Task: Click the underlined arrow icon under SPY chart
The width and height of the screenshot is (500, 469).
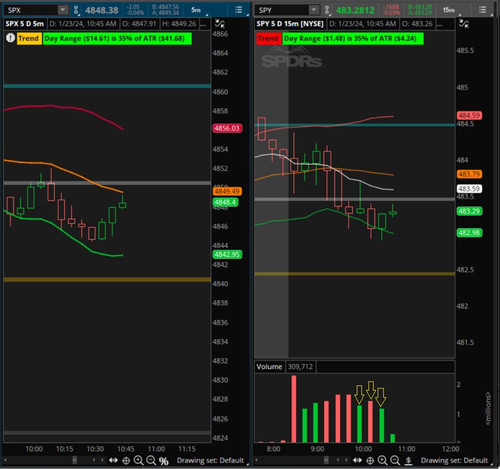Action: pos(408,461)
